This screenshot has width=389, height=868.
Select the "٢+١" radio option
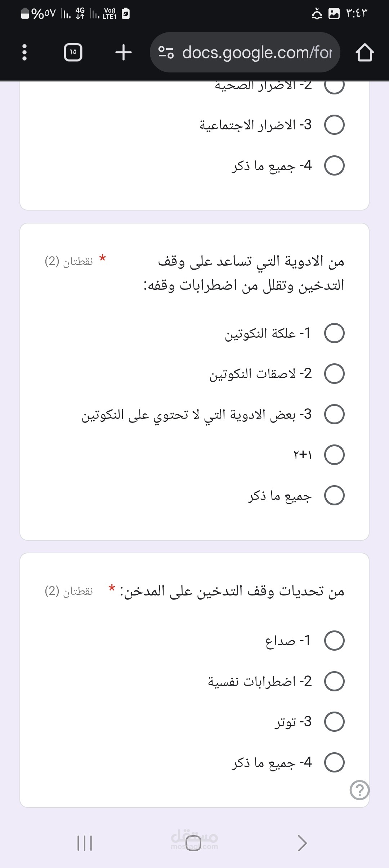click(x=334, y=455)
